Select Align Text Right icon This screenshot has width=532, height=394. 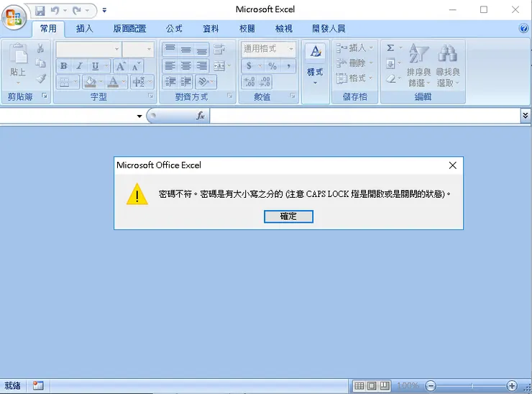tap(201, 66)
